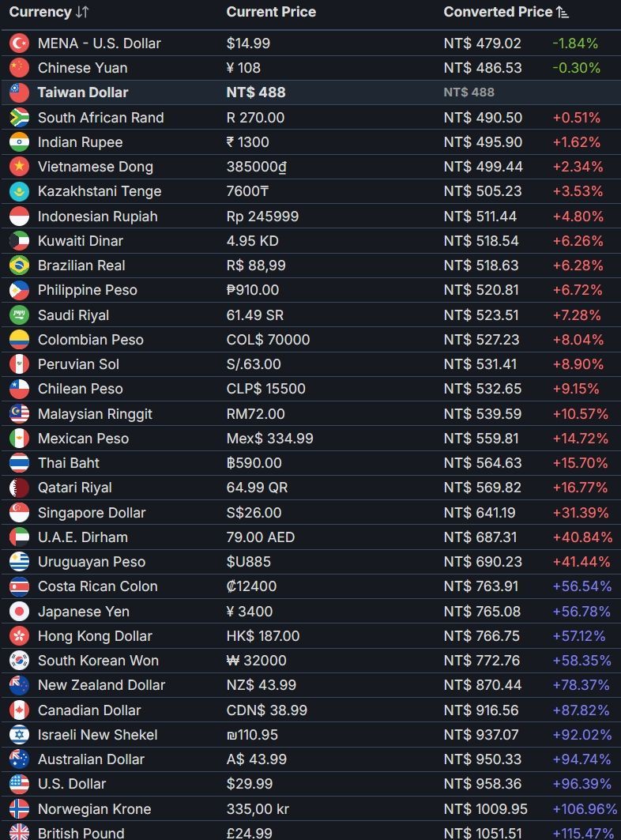Screen dimensions: 621x840
Task: Click the Japanese Yen flag icon
Action: coord(19,612)
